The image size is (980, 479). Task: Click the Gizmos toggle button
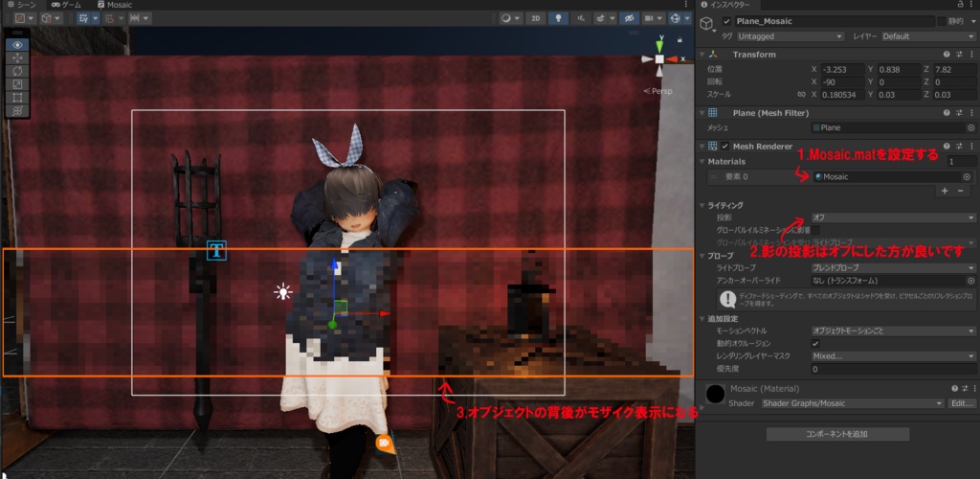(676, 18)
